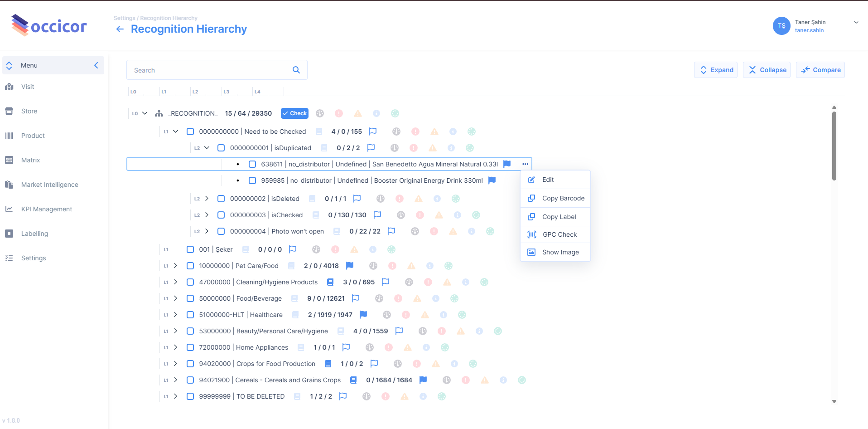Click the orange warning triangle on Healthcare row
The image size is (868, 429).
[x=424, y=315]
